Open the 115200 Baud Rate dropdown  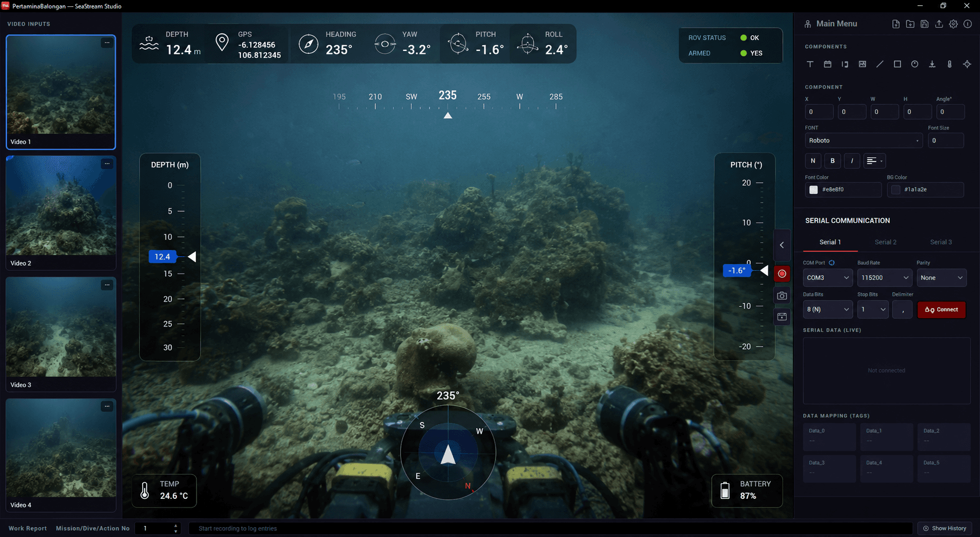coord(885,278)
